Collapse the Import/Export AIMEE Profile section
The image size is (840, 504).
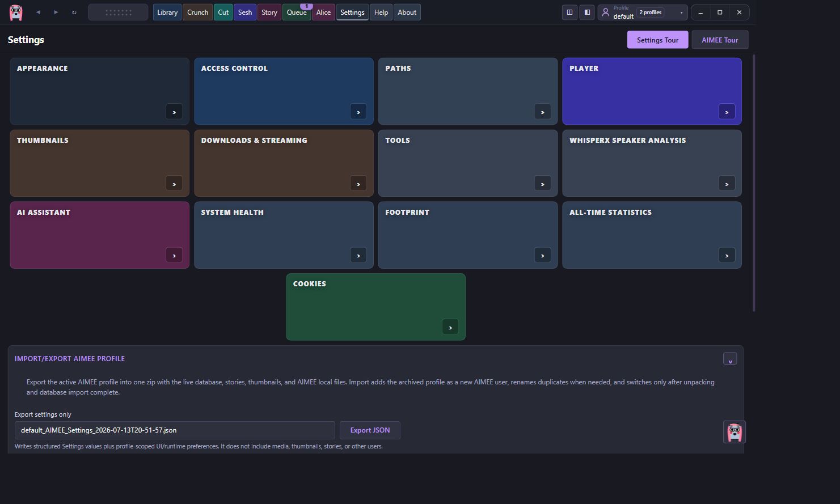730,359
